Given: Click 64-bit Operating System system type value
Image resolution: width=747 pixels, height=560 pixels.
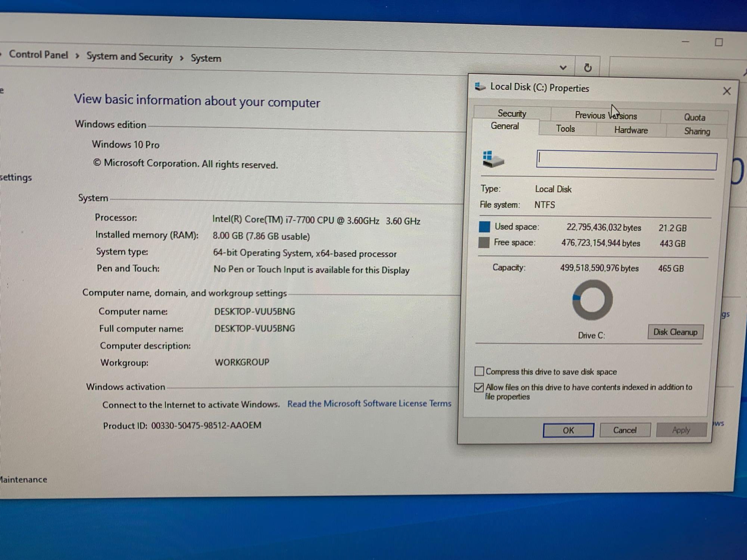Looking at the screenshot, I should click(305, 253).
